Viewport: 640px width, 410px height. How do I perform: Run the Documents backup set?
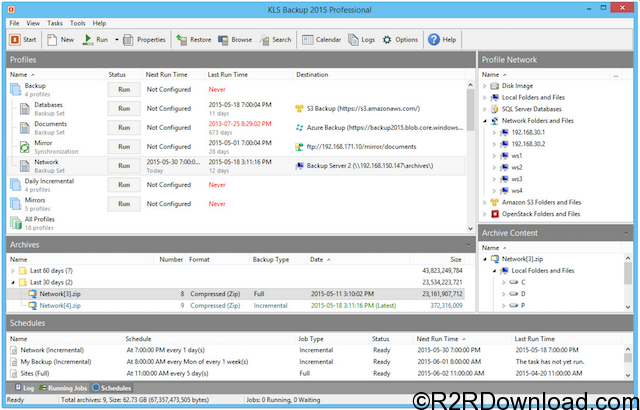(x=124, y=128)
